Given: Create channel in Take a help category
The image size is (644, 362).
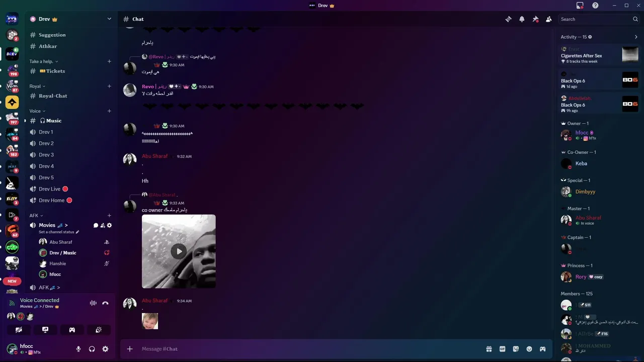Looking at the screenshot, I should 109,61.
